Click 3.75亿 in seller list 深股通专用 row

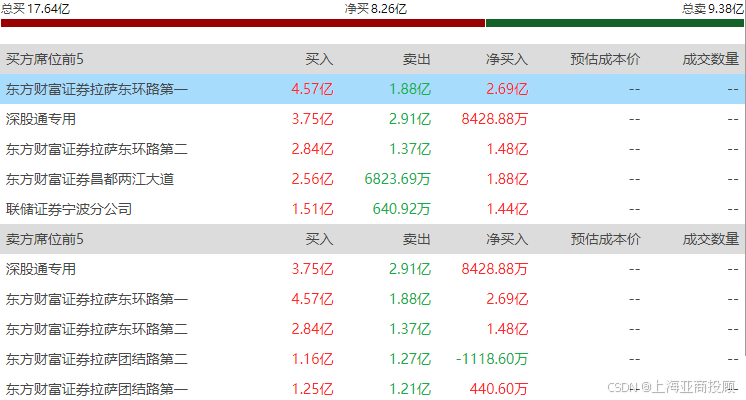click(x=312, y=269)
